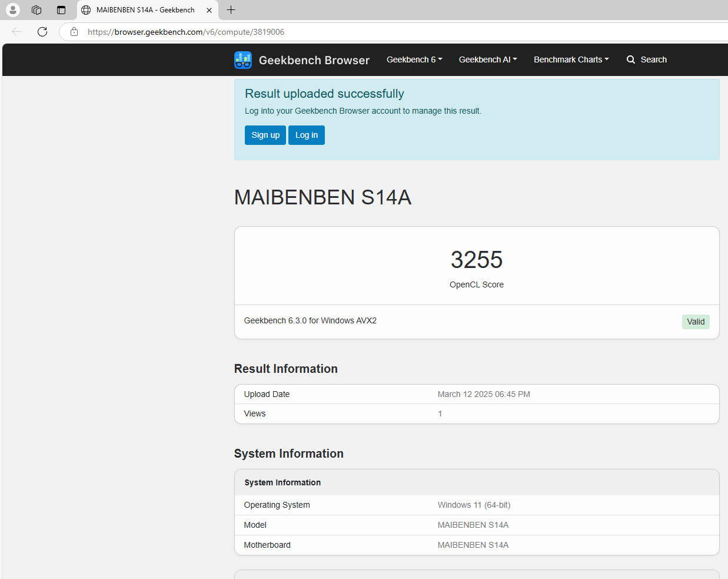This screenshot has height=579, width=728.
Task: Expand the Geekbench AI dropdown menu
Action: point(488,59)
